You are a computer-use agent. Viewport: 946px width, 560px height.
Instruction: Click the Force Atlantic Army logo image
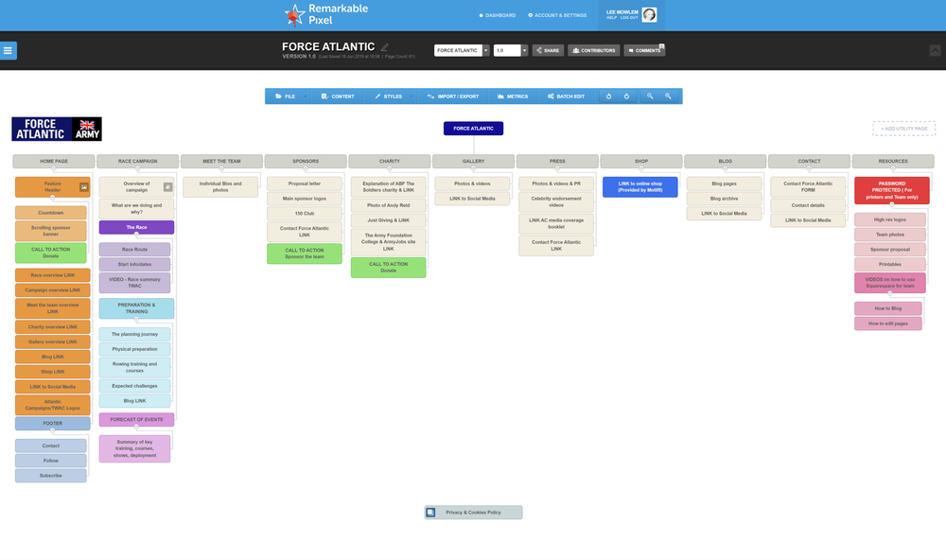click(x=57, y=130)
